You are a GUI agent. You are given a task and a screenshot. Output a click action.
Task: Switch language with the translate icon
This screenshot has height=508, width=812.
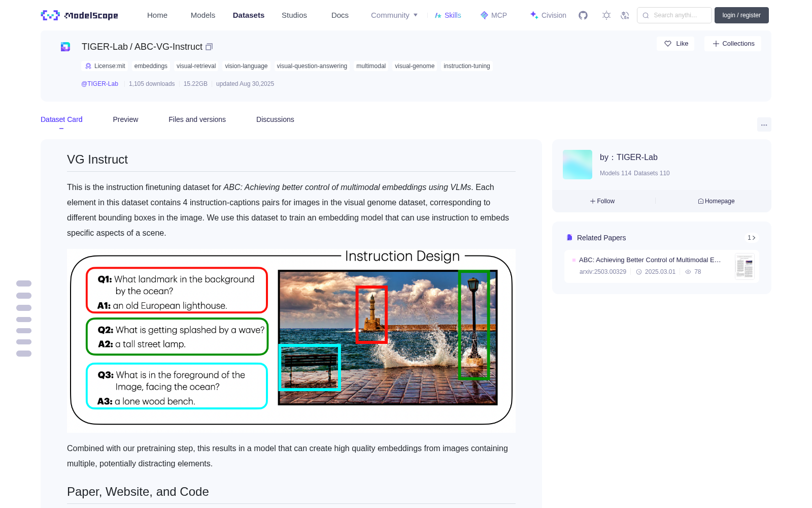(625, 15)
